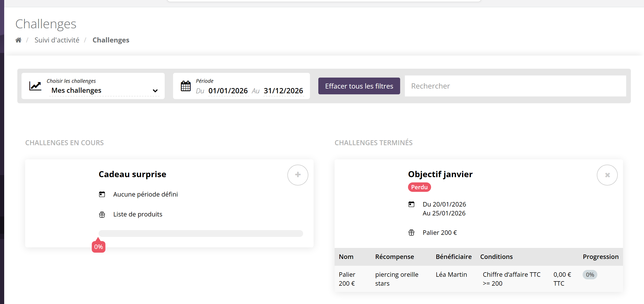The width and height of the screenshot is (644, 304).
Task: Click the red 0% progress marker
Action: (98, 246)
